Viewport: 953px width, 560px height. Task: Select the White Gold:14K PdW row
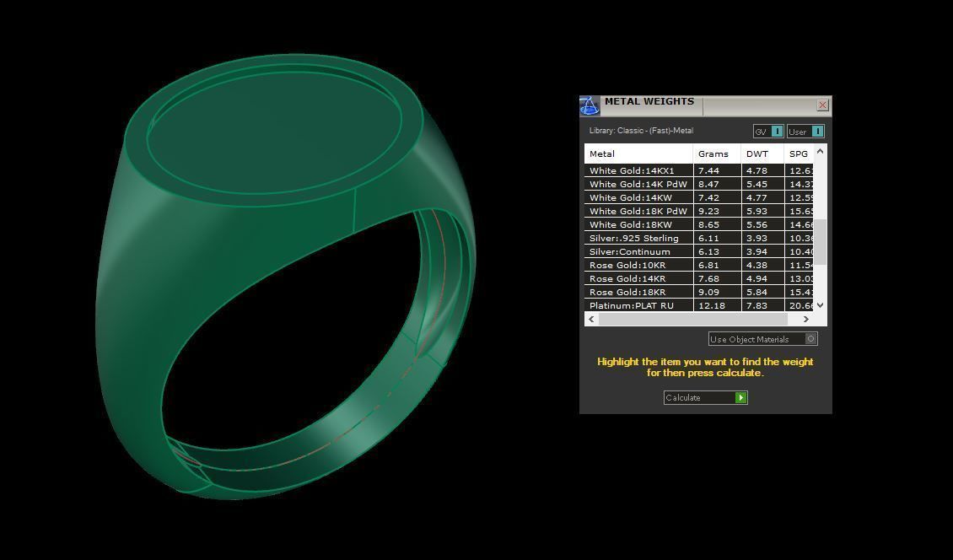(699, 184)
